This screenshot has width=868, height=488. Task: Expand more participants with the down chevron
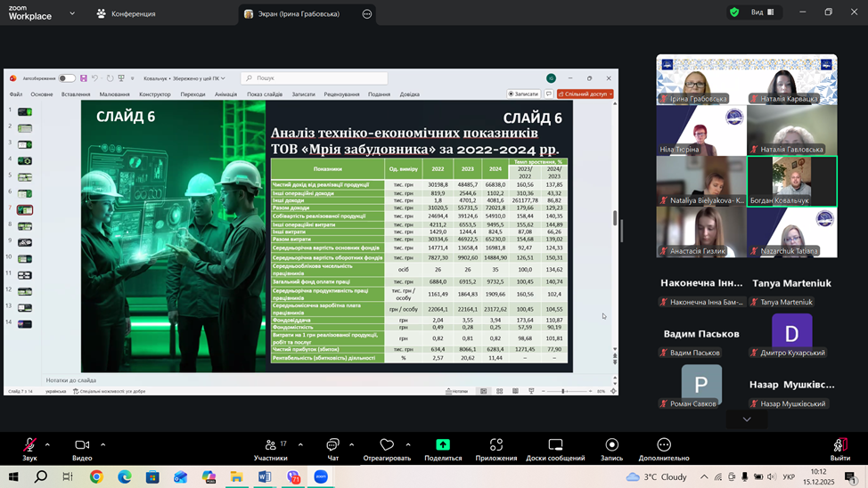pos(747,419)
